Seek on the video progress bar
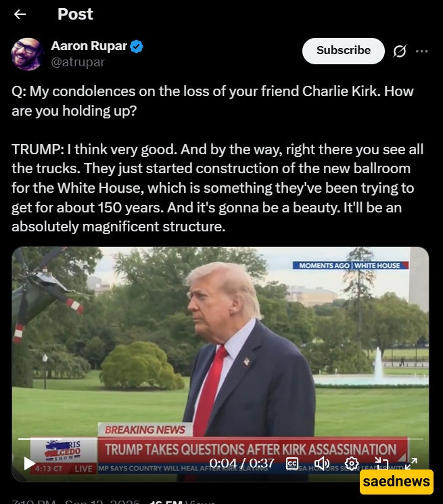The width and height of the screenshot is (443, 504). (220, 439)
